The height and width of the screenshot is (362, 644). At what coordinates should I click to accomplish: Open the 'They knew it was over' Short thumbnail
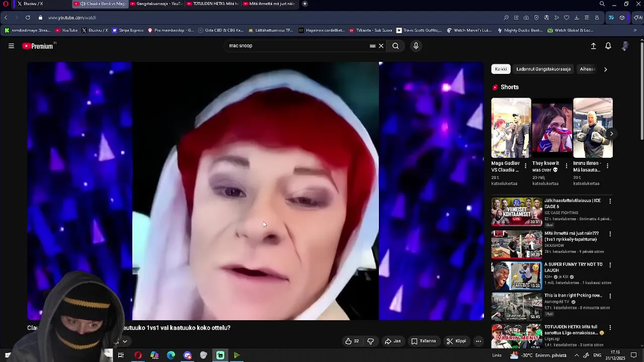[552, 128]
